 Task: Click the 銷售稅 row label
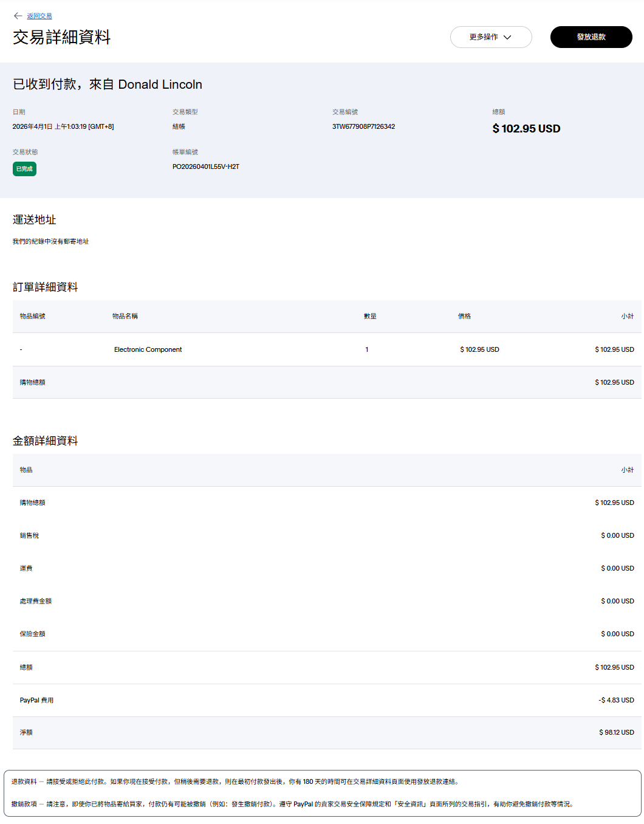pyautogui.click(x=29, y=536)
